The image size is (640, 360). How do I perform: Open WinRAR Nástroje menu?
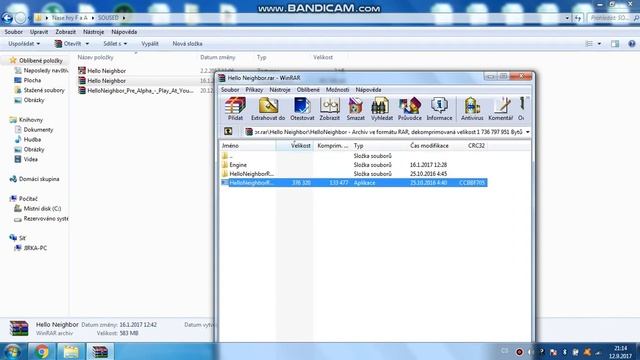point(280,89)
